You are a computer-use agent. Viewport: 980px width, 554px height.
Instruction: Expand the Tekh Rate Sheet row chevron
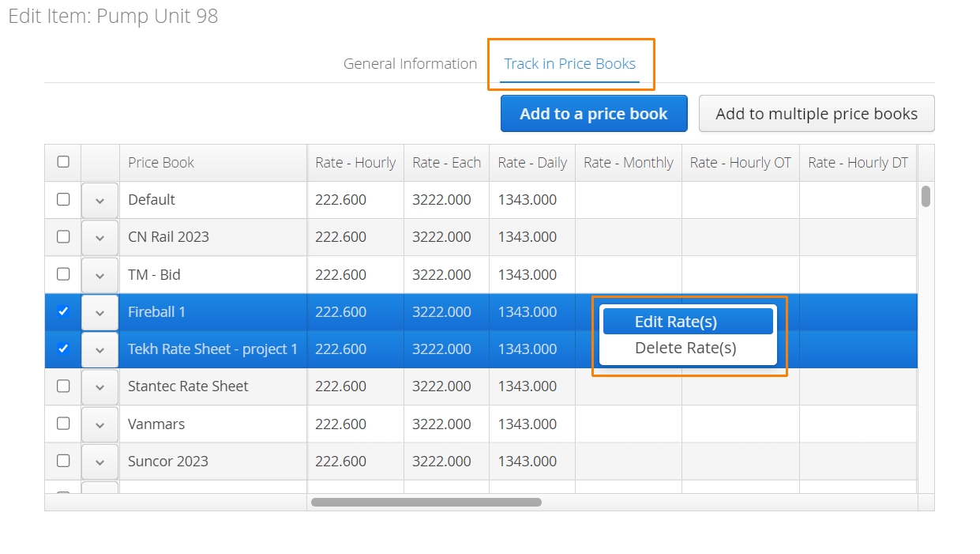pos(100,350)
